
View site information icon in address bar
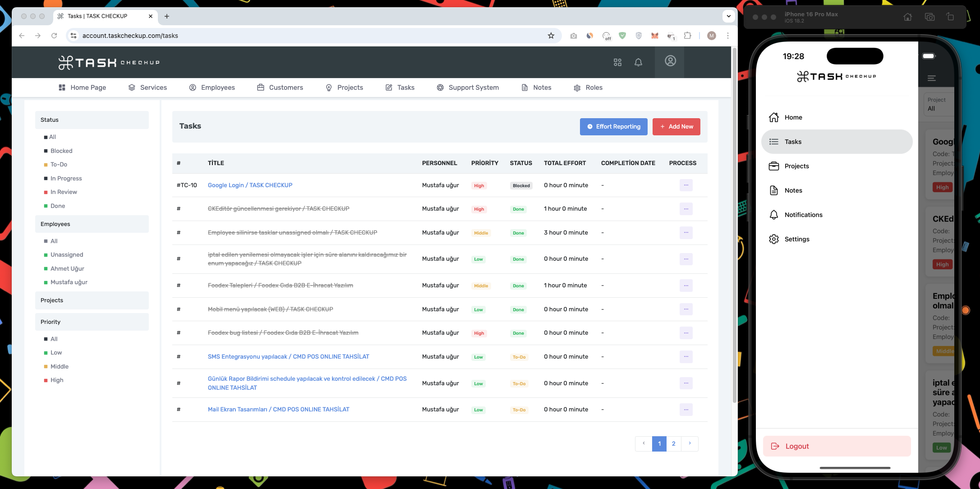click(74, 36)
